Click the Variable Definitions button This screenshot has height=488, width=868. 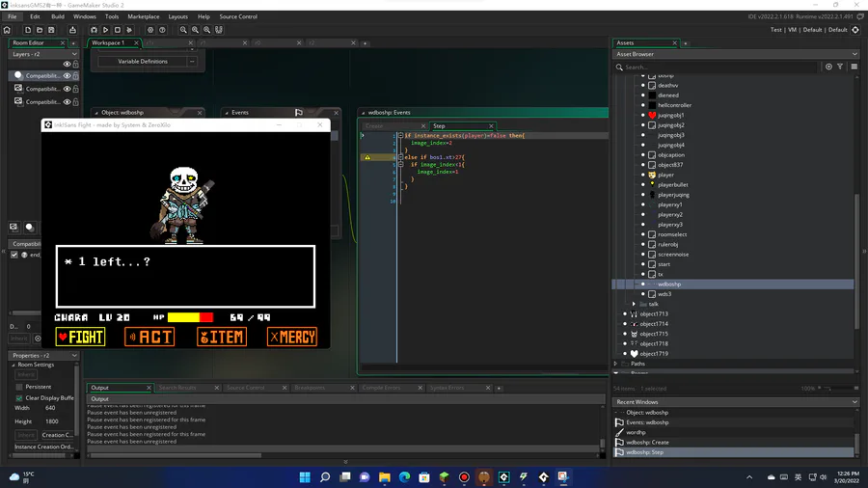point(143,62)
